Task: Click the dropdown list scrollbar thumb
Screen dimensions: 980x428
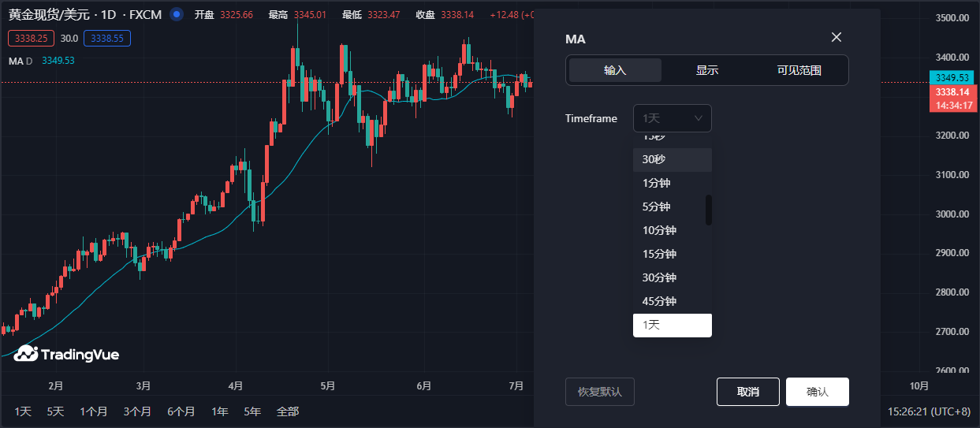Action: pos(708,210)
